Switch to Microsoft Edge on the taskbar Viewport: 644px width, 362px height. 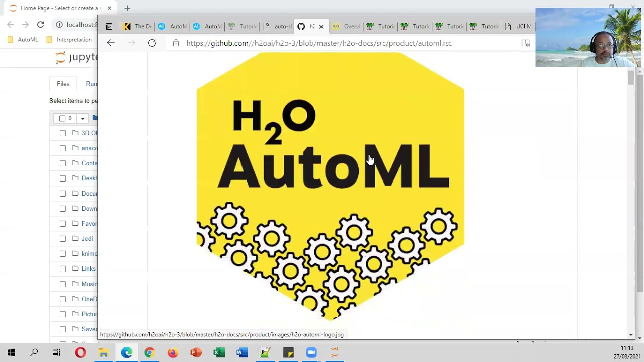(126, 353)
